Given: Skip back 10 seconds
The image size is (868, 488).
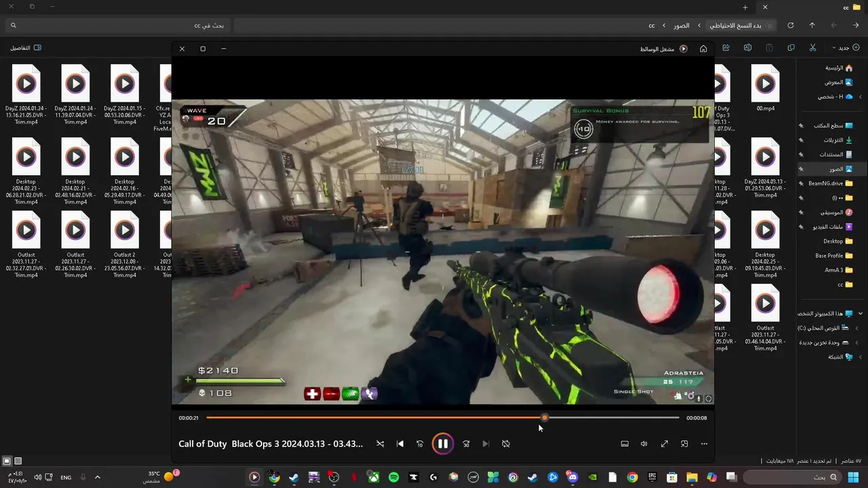Looking at the screenshot, I should (x=420, y=444).
